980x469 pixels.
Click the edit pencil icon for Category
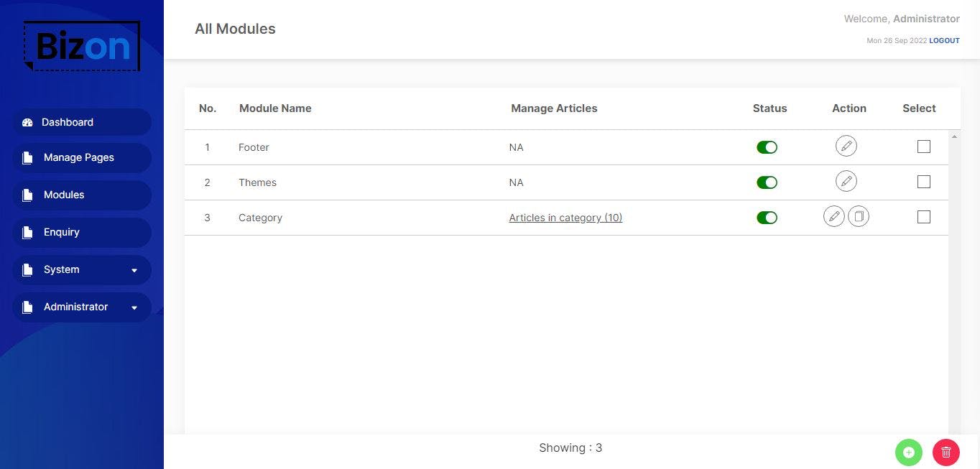[x=834, y=217]
